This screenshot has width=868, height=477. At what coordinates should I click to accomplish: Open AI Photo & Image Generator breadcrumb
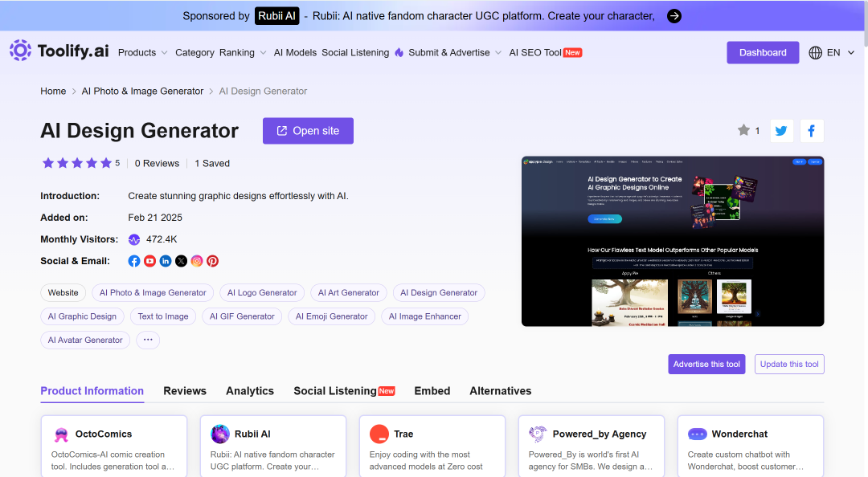tap(142, 92)
